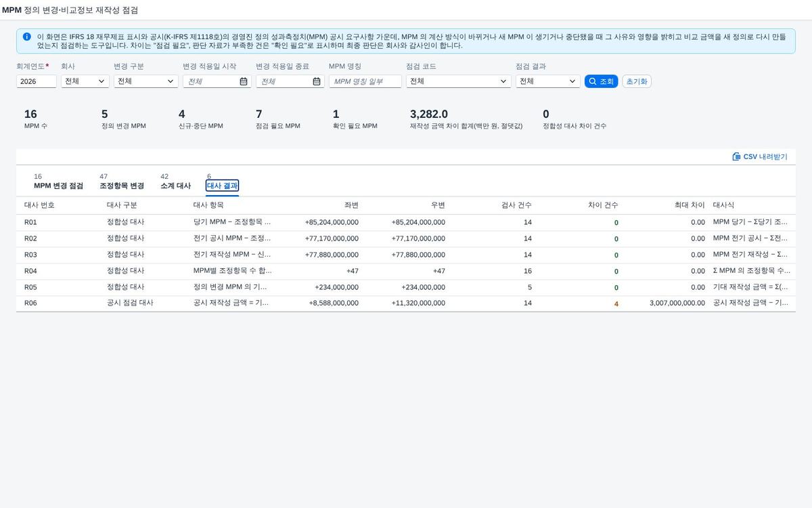The width and height of the screenshot is (812, 508).
Task: Click the 우변 column header
Action: (438, 205)
